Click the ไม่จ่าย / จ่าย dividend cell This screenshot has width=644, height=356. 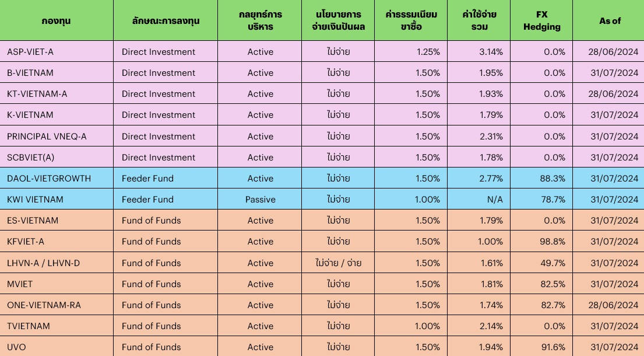338,263
